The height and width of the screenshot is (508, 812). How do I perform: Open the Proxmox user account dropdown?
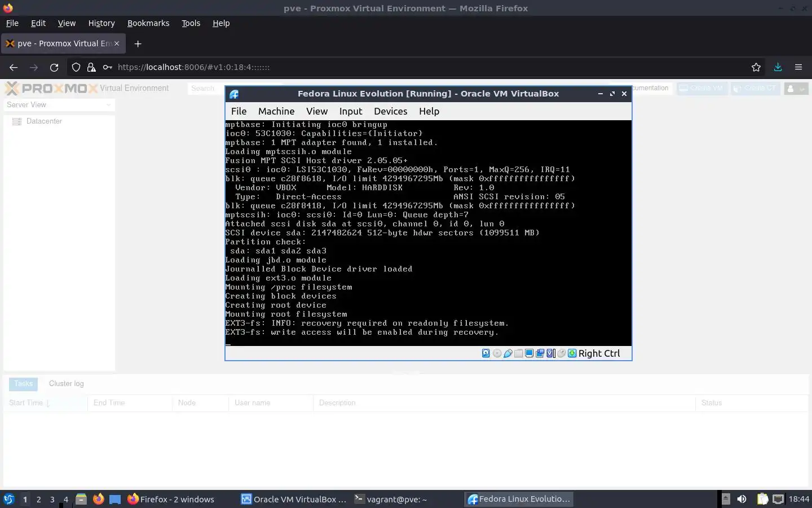click(796, 89)
